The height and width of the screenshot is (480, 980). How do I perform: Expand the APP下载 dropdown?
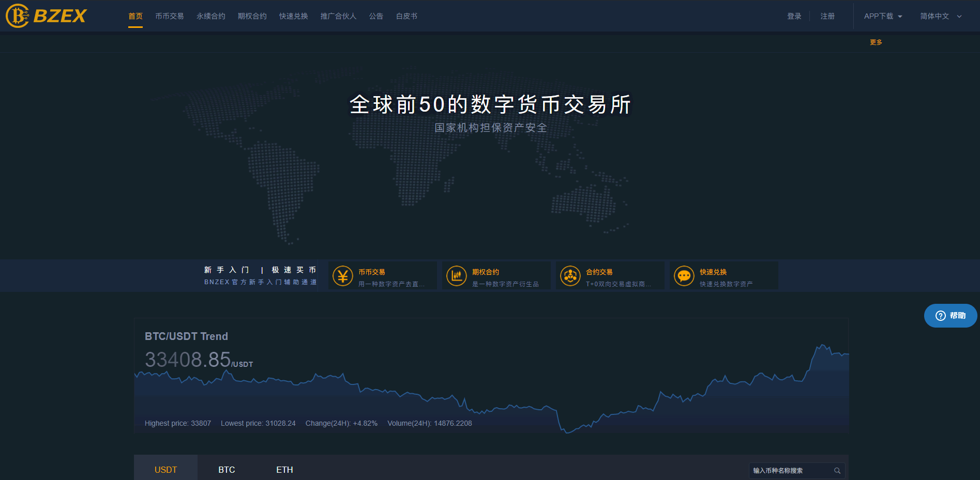(x=883, y=17)
